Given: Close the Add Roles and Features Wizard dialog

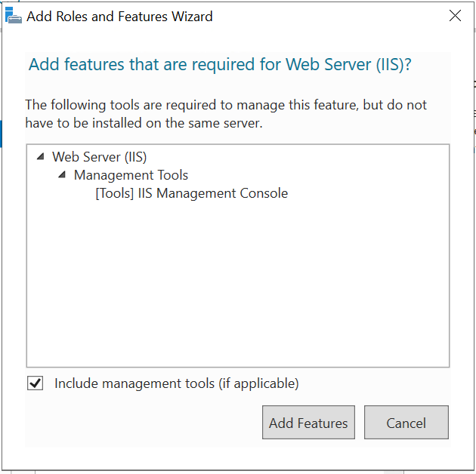Looking at the screenshot, I should pyautogui.click(x=455, y=16).
